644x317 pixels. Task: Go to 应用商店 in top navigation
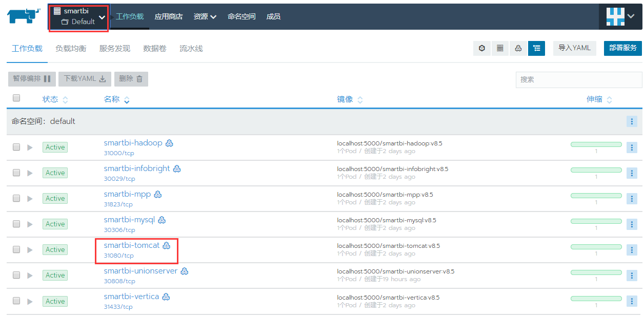(169, 16)
